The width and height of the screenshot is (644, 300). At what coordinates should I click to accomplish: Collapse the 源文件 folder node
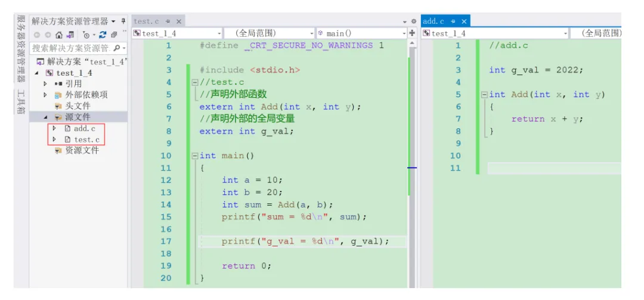click(47, 117)
